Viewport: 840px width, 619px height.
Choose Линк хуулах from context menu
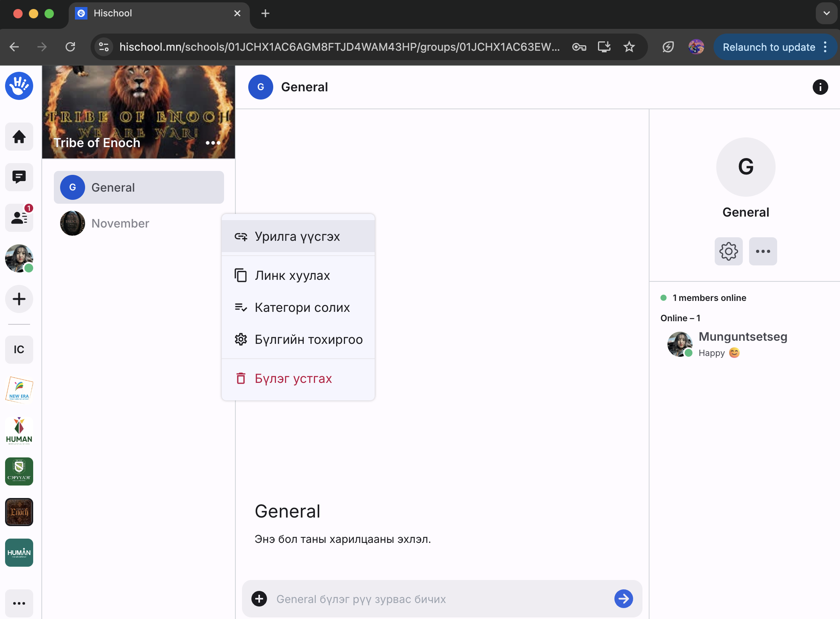click(x=293, y=276)
